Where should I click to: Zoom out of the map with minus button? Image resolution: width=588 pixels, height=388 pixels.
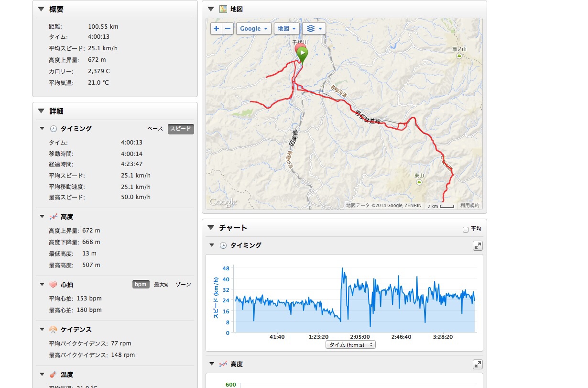[228, 28]
